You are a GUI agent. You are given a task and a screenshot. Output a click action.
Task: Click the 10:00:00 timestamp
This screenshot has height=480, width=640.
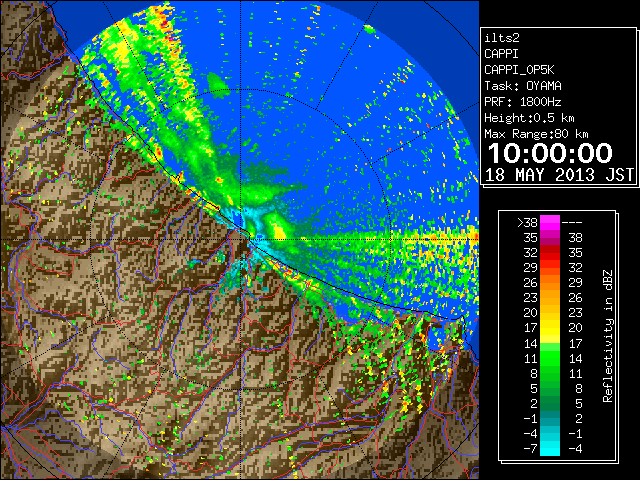pyautogui.click(x=550, y=153)
